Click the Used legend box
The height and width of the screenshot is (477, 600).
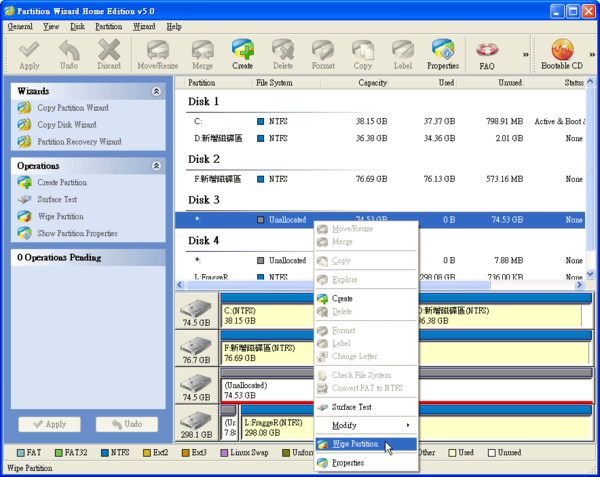tap(452, 453)
